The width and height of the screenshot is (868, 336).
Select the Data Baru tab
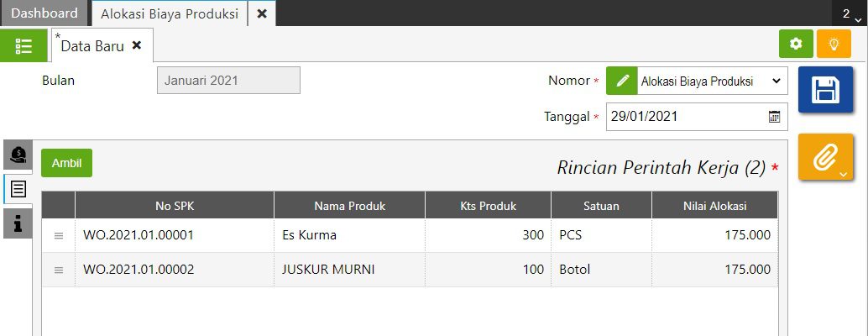tap(92, 46)
